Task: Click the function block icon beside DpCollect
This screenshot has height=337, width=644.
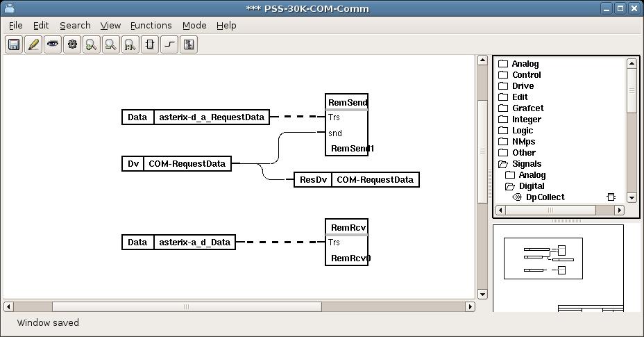Action: point(611,197)
